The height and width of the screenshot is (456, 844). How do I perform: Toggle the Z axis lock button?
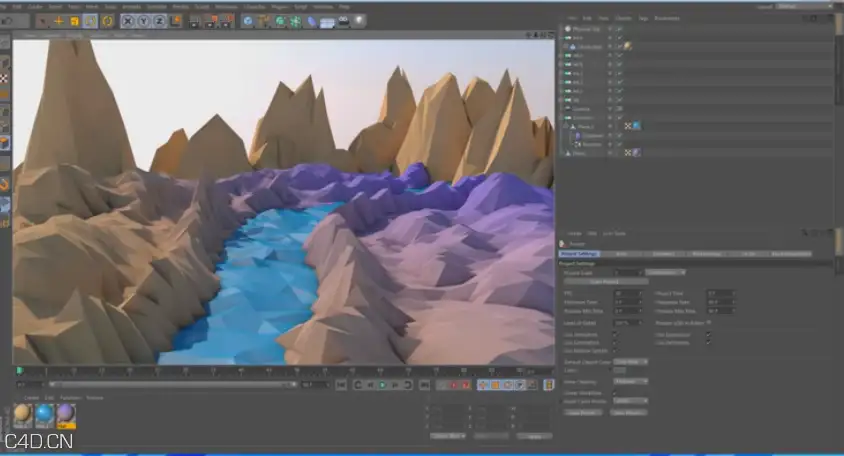click(x=160, y=21)
